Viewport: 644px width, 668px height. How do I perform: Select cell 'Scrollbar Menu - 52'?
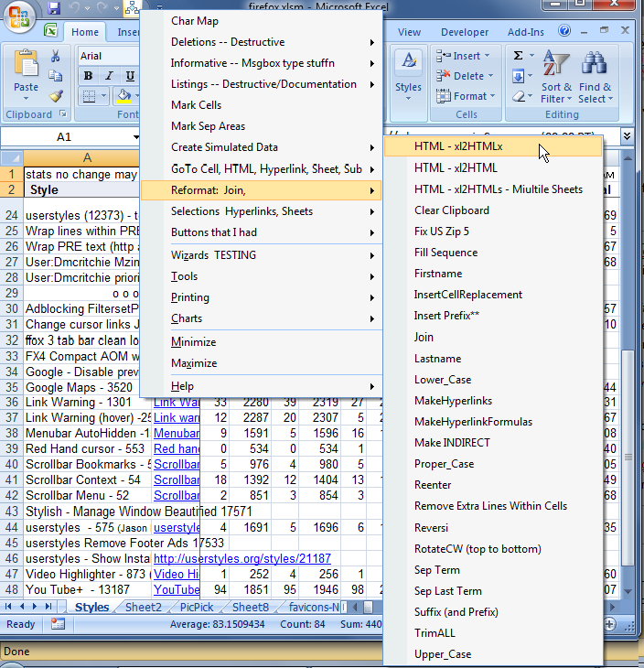[88, 495]
